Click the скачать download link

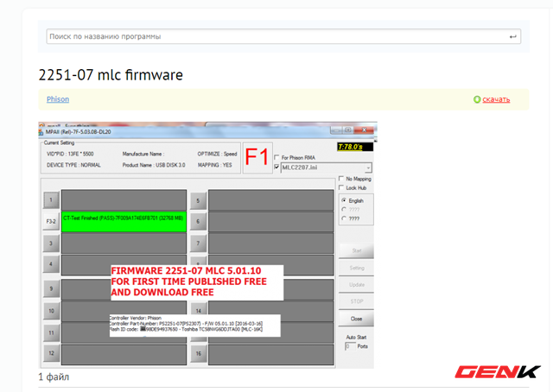tap(496, 99)
